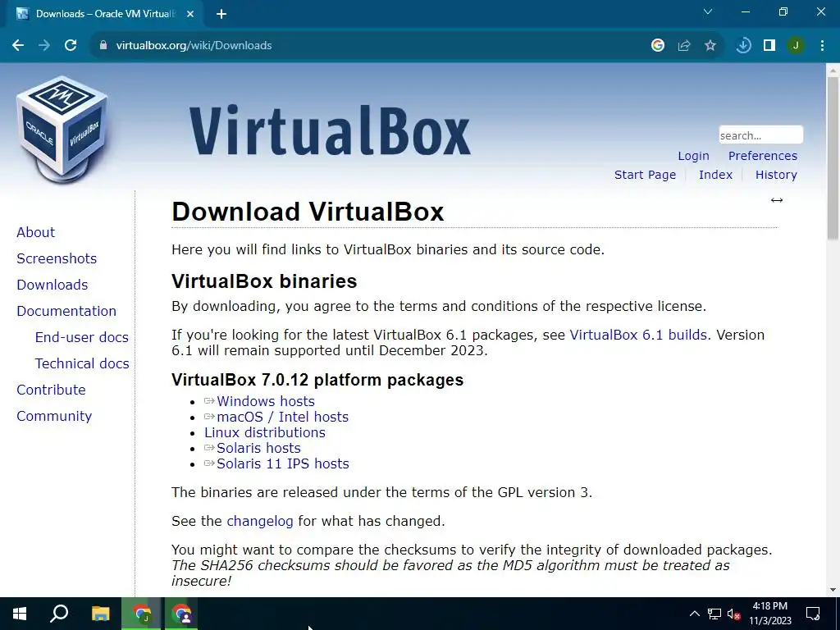This screenshot has height=630, width=840.
Task: Click the browser back arrow
Action: click(x=18, y=46)
